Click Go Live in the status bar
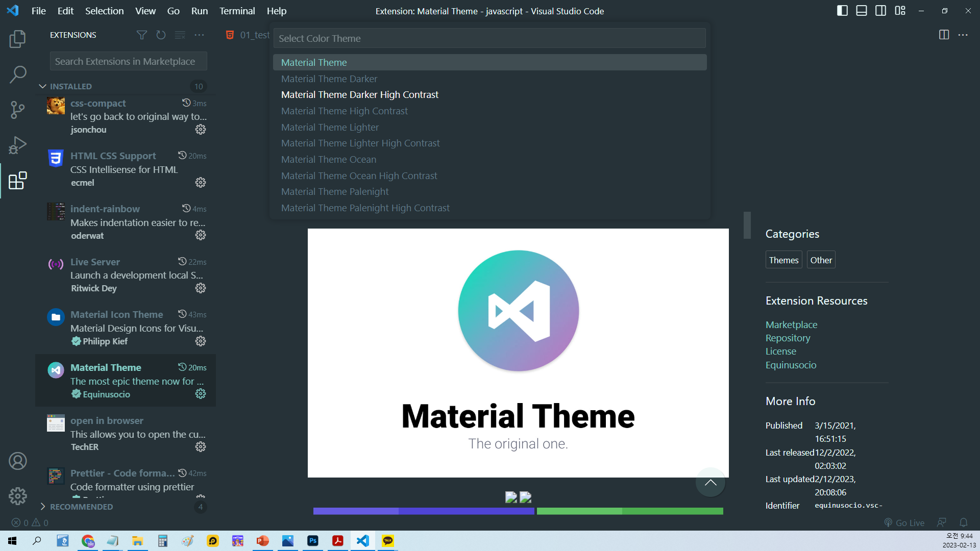This screenshot has width=980, height=551. pos(904,522)
